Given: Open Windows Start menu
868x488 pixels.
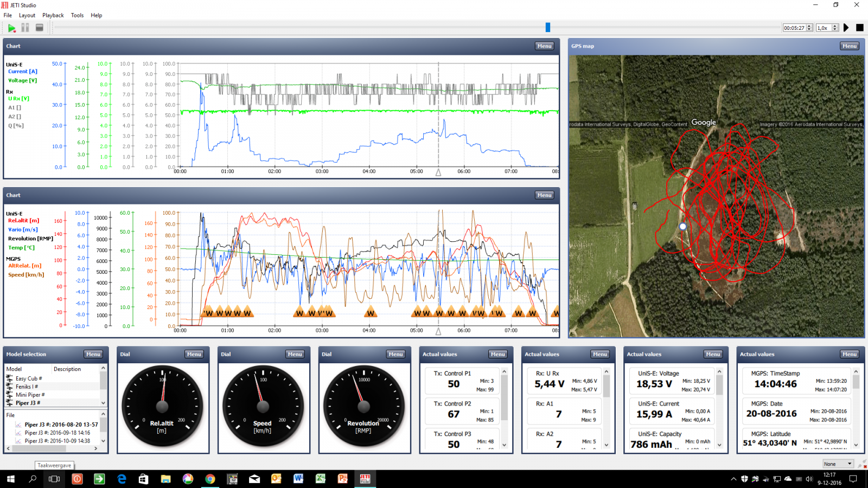Looking at the screenshot, I should [x=10, y=479].
